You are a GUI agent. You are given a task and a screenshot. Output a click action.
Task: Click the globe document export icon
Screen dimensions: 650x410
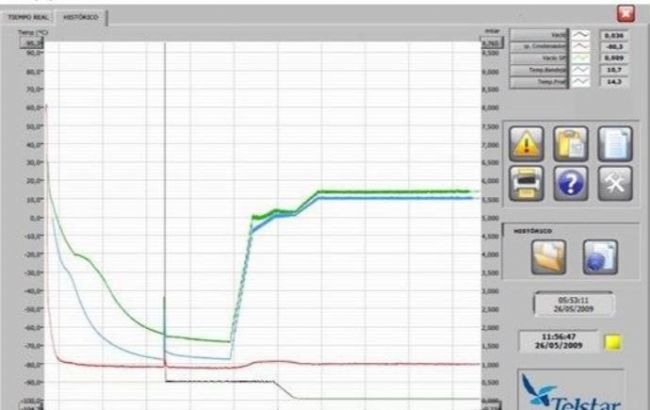point(600,257)
